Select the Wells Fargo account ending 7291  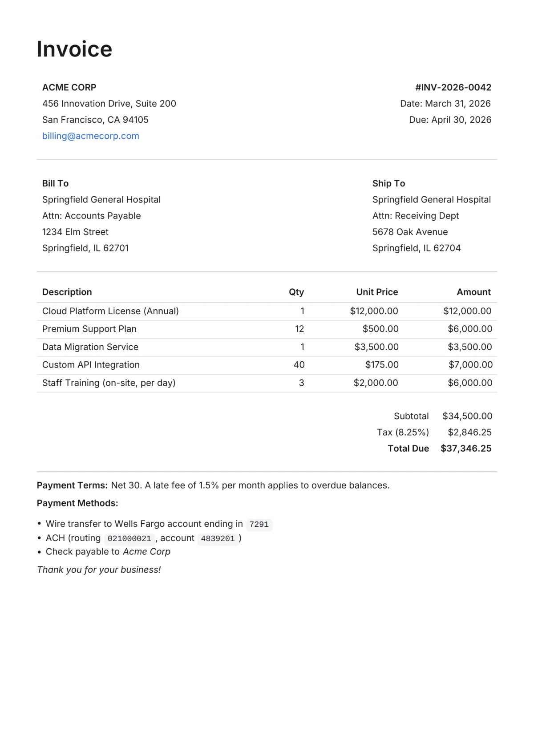pyautogui.click(x=259, y=525)
